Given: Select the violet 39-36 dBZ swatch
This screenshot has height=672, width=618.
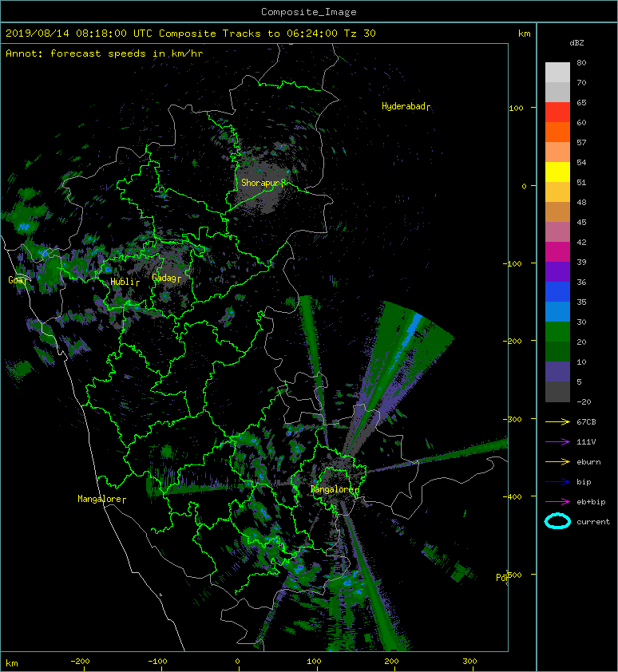Looking at the screenshot, I should point(557,271).
